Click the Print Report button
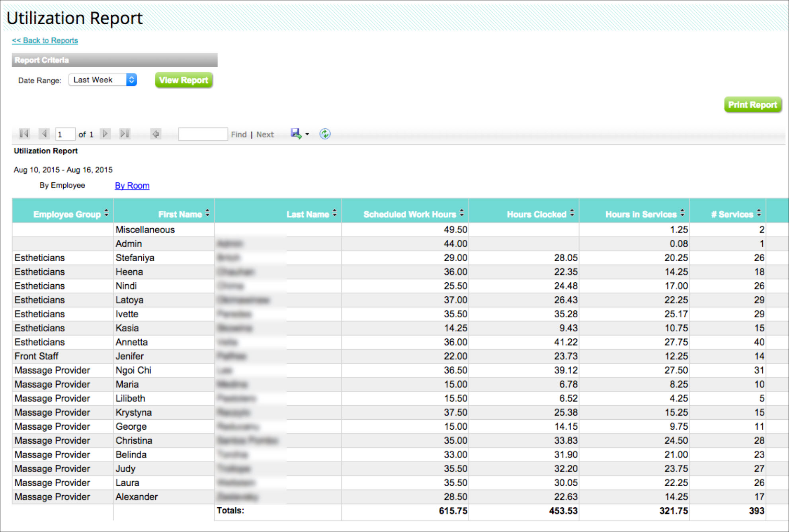Image resolution: width=789 pixels, height=532 pixels. [x=752, y=105]
